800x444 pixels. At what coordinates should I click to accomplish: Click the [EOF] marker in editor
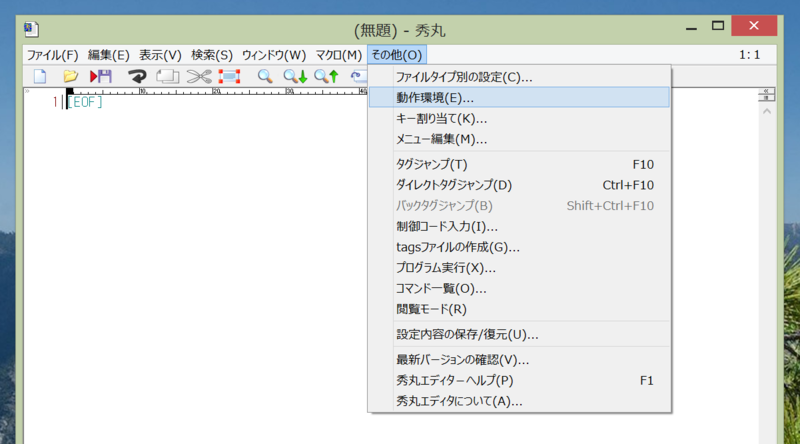point(85,102)
